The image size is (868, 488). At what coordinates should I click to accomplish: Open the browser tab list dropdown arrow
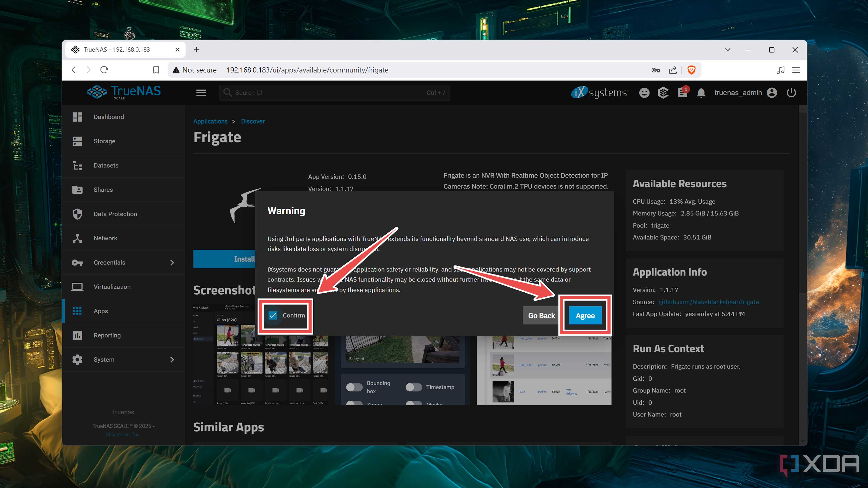click(x=727, y=50)
